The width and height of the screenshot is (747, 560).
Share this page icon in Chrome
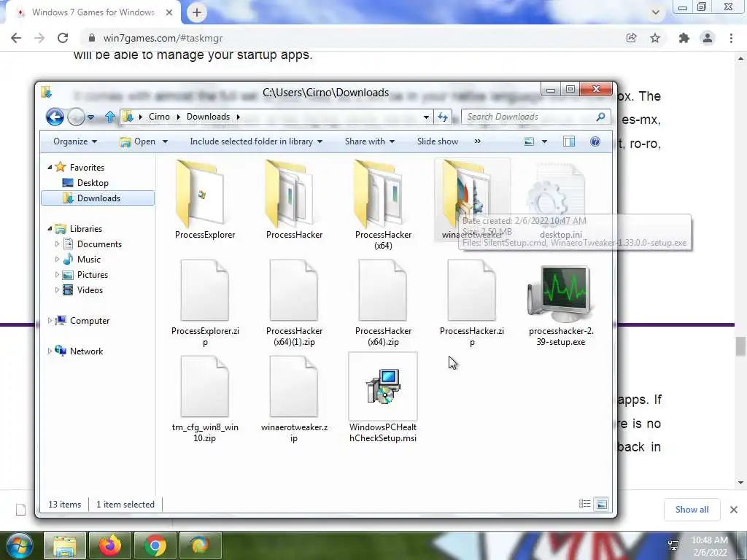[x=631, y=38]
